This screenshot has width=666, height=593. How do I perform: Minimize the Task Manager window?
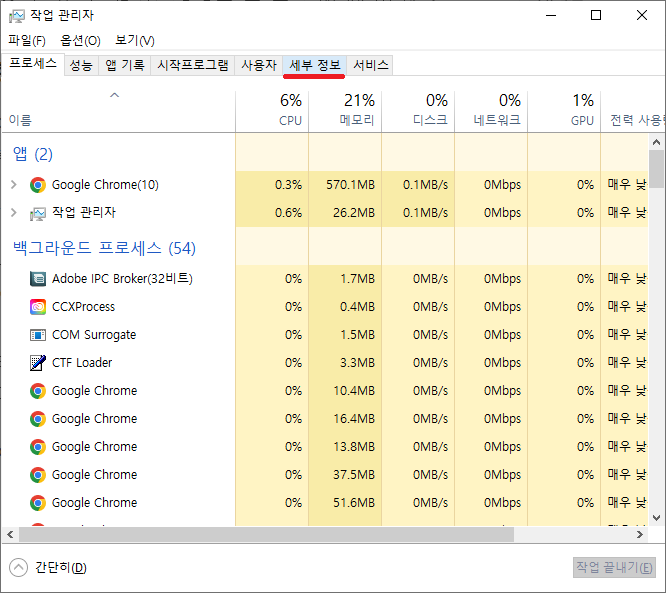(x=551, y=15)
